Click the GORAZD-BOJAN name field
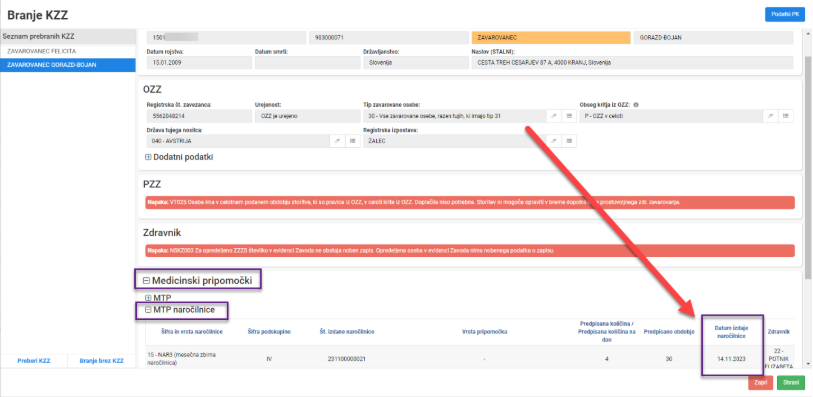Image resolution: width=813 pixels, height=397 pixels. (x=713, y=38)
